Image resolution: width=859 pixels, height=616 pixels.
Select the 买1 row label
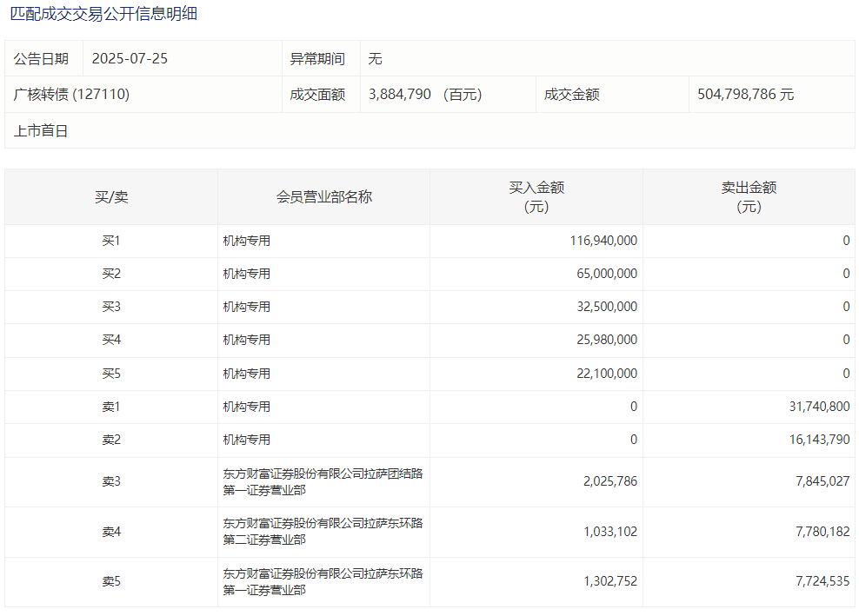point(111,241)
